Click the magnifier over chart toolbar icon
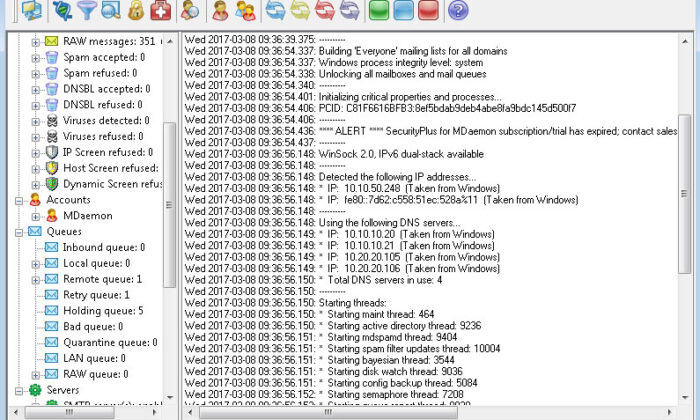The width and height of the screenshot is (700, 420). (111, 10)
